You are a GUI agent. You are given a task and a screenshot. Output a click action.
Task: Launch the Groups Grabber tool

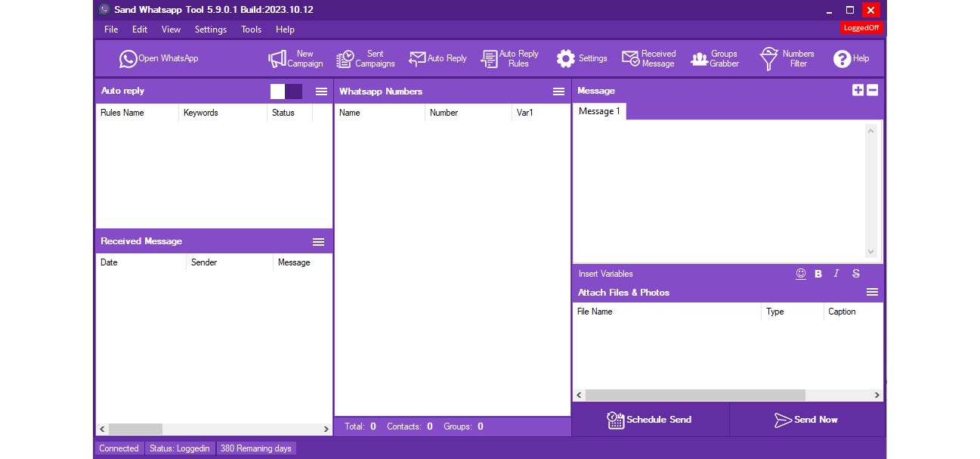click(715, 58)
